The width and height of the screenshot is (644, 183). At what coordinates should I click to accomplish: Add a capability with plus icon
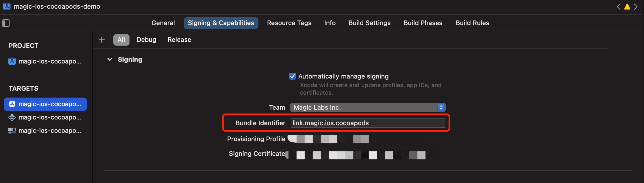(101, 40)
